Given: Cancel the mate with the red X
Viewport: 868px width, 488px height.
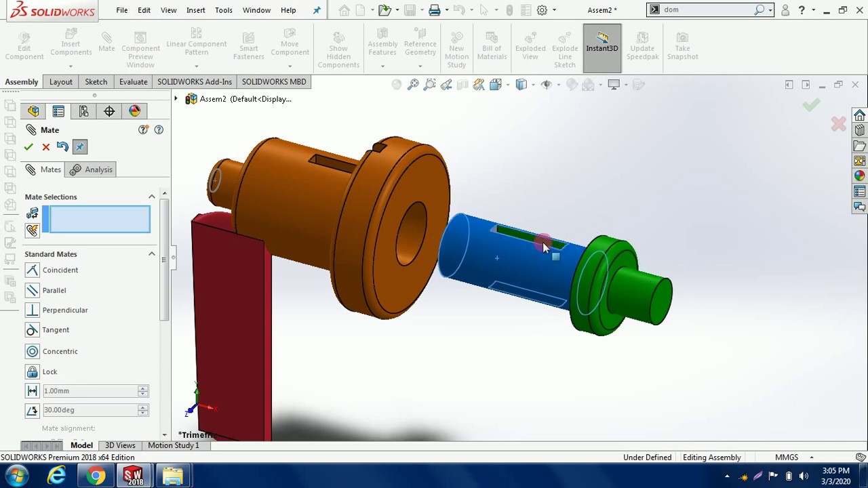Looking at the screenshot, I should (x=46, y=146).
